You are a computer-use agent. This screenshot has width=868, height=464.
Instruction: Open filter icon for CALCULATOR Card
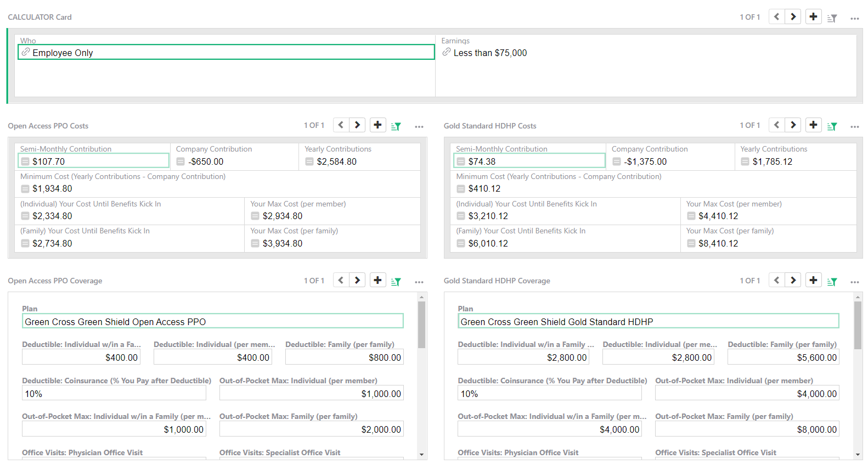click(x=832, y=18)
